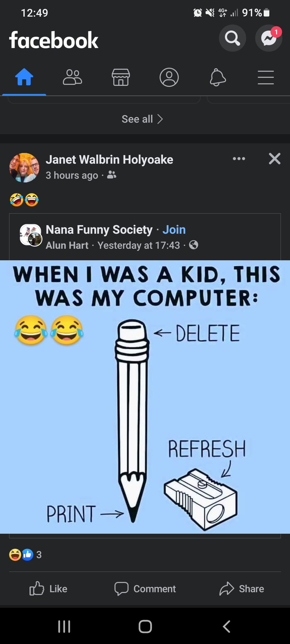Image resolution: width=290 pixels, height=644 pixels.
Task: Open Facebook search
Action: tap(232, 38)
